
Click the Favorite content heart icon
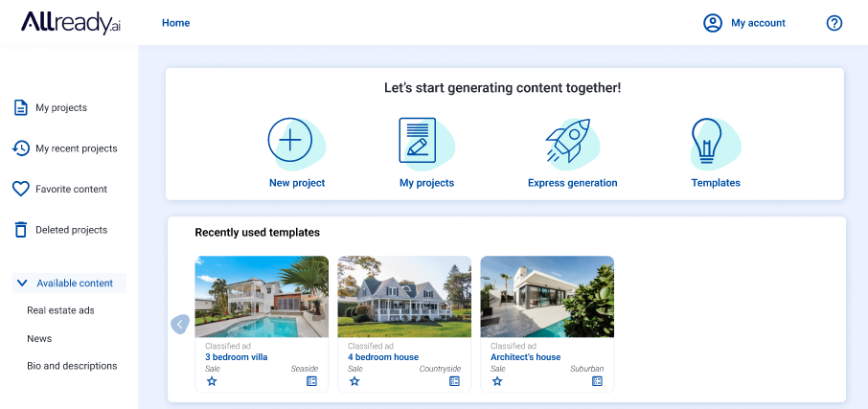click(x=20, y=190)
